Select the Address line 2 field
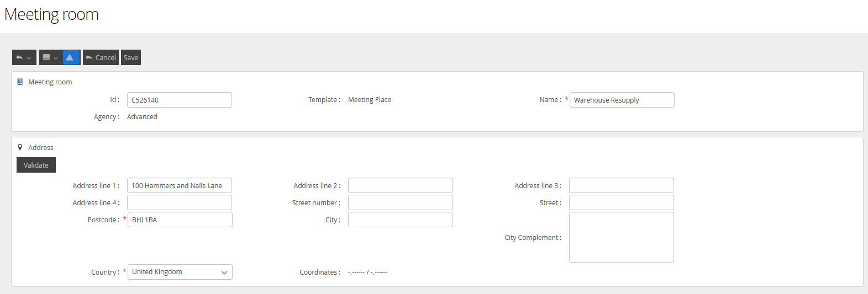Image resolution: width=868 pixels, height=294 pixels. (400, 185)
